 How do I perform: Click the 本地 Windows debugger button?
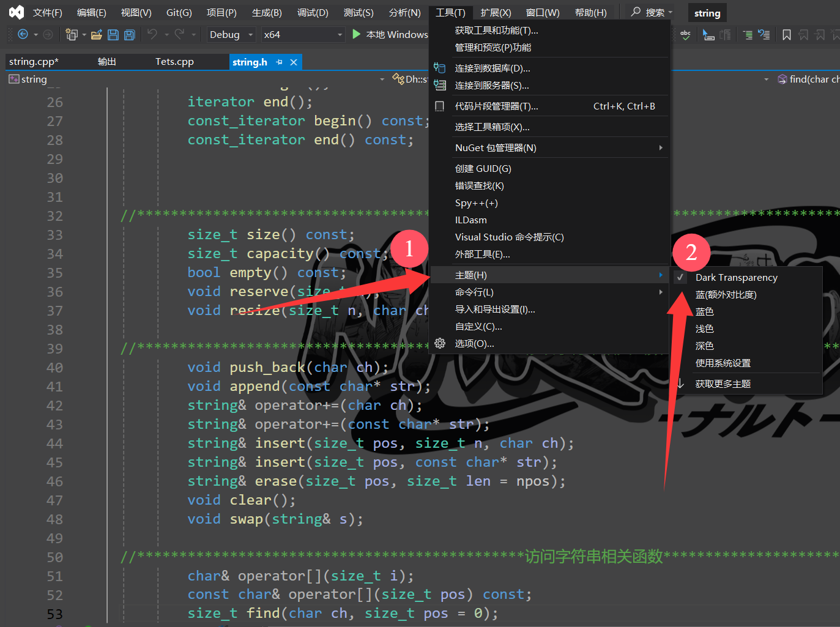390,34
